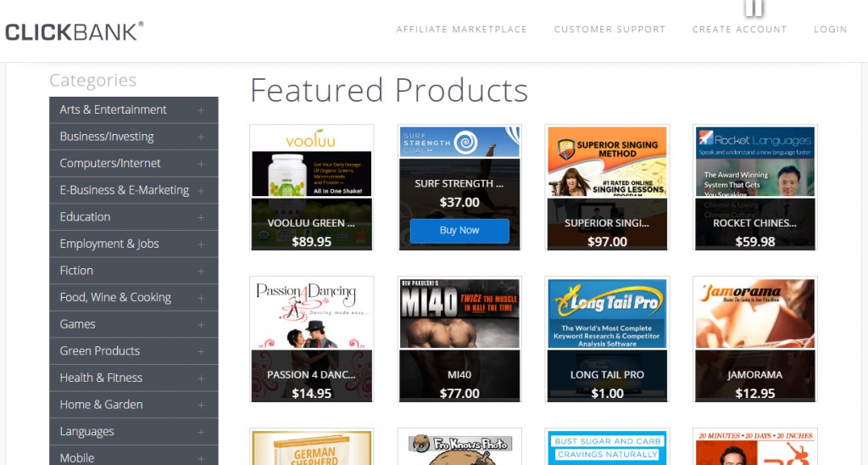The height and width of the screenshot is (465, 868).
Task: Expand the Business/Investing plus icon
Action: 201,137
